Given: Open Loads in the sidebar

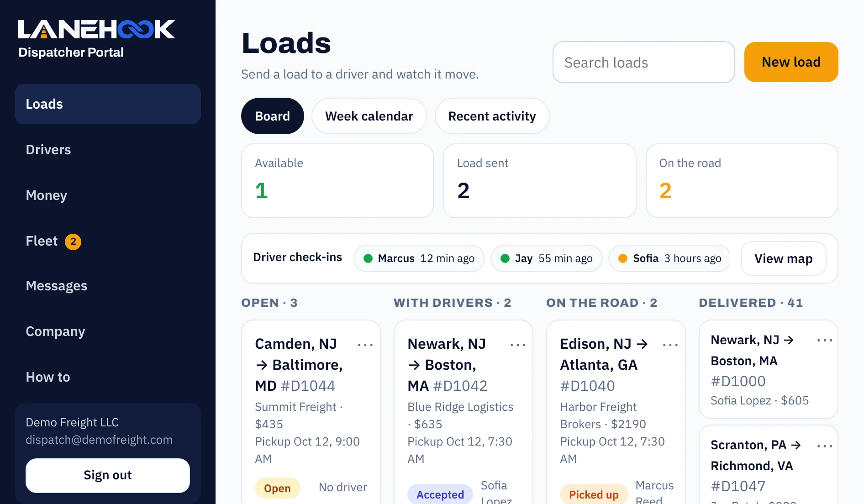Looking at the screenshot, I should [108, 104].
